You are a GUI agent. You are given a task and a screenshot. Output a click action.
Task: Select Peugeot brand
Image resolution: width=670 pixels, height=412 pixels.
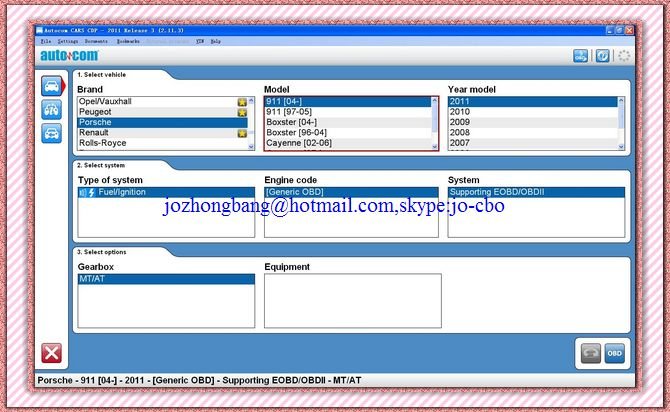tap(162, 112)
